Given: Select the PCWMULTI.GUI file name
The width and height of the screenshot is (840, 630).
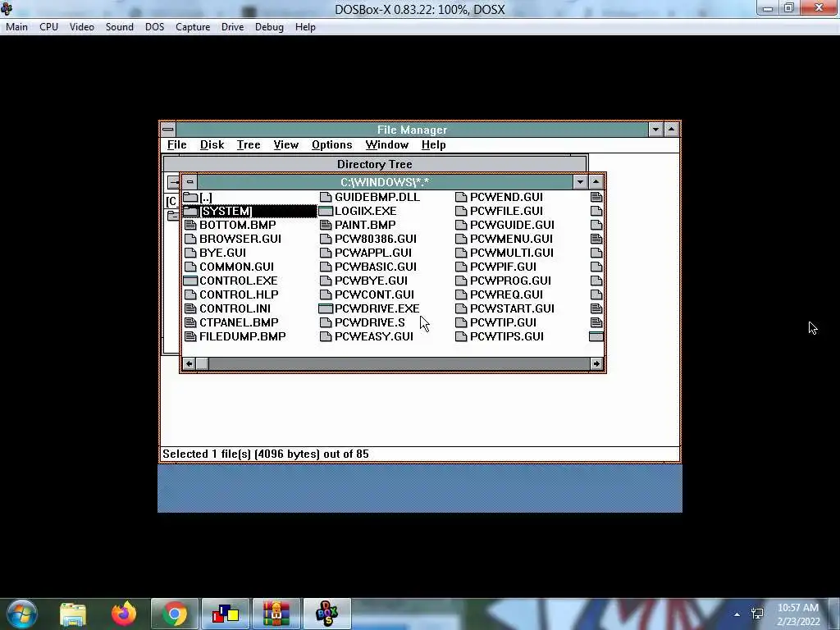Looking at the screenshot, I should (x=512, y=253).
